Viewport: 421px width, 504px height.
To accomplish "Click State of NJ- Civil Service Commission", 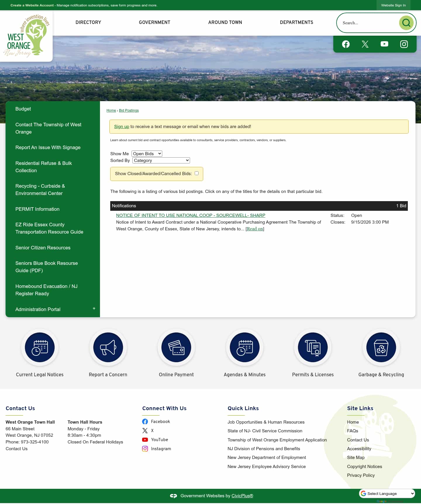I will [x=265, y=431].
